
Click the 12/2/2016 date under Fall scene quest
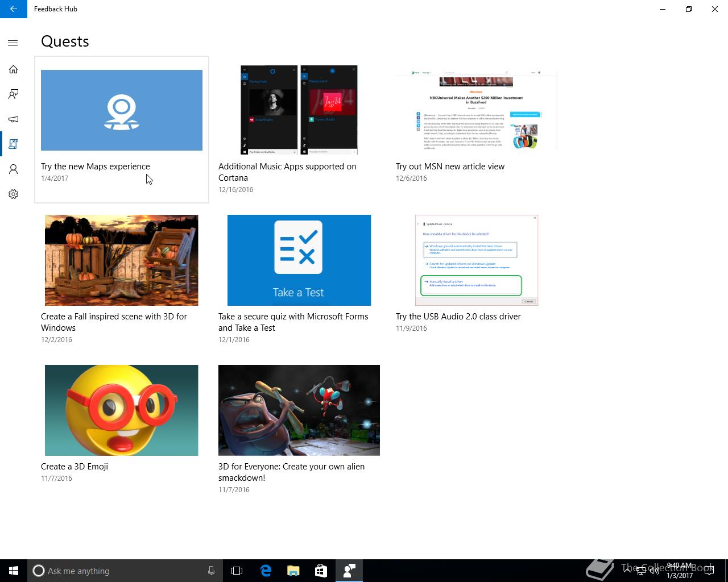[56, 340]
